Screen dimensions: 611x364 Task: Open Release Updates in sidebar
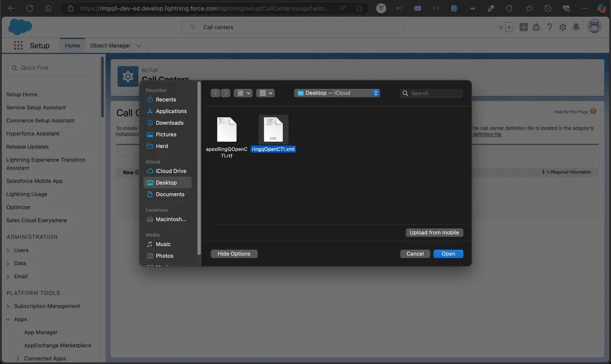click(x=27, y=147)
